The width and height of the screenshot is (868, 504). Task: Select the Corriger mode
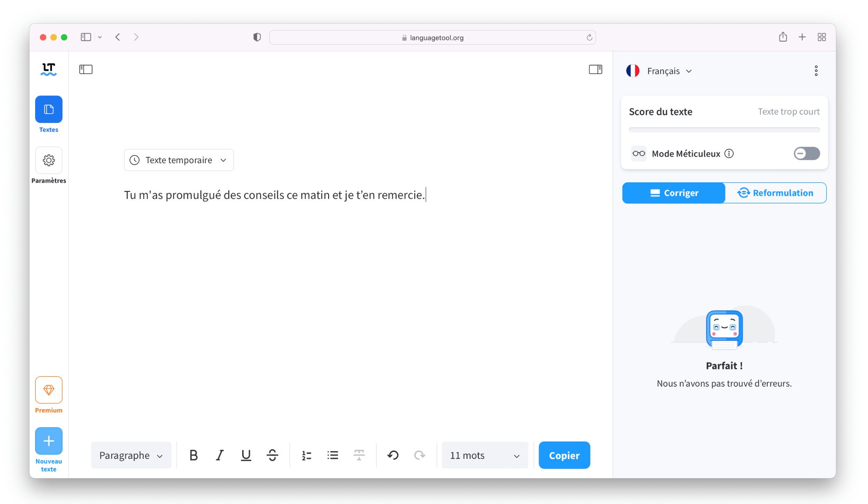click(673, 193)
